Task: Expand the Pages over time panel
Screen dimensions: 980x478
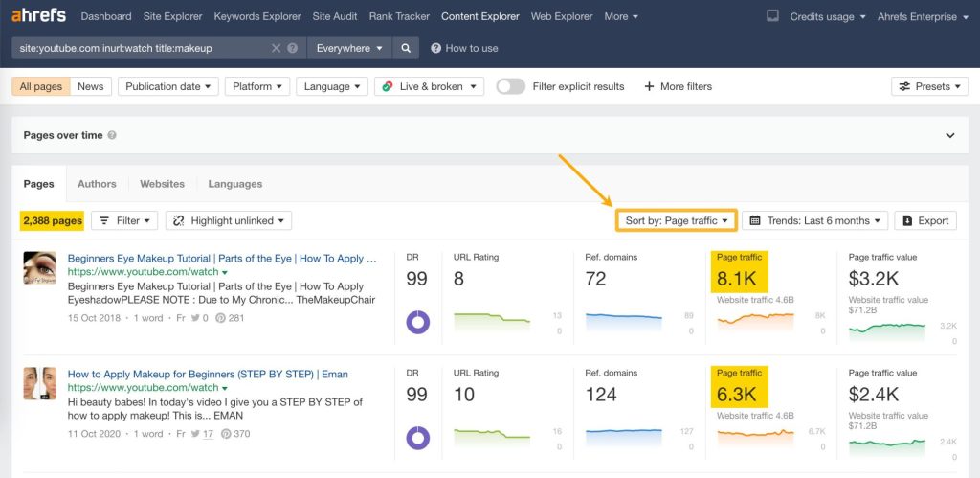Action: click(950, 135)
